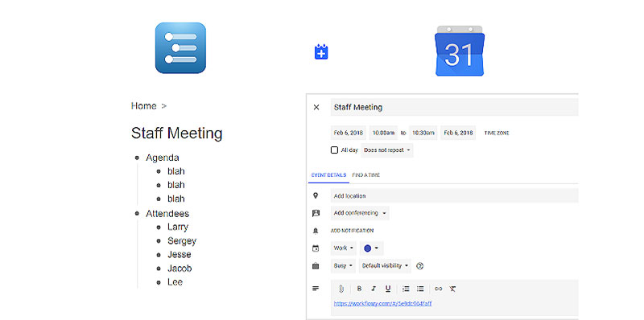
Task: Switch to the Find a Time tab
Action: click(x=366, y=175)
